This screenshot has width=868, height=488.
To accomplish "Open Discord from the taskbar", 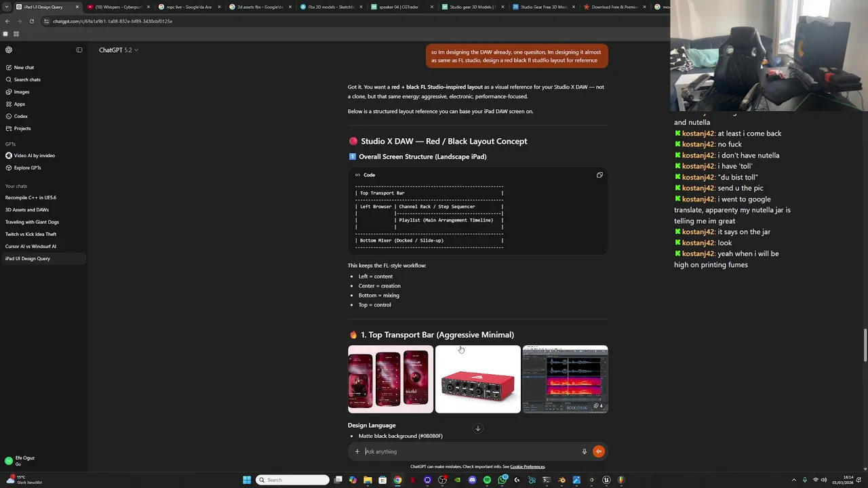I will pos(473,480).
